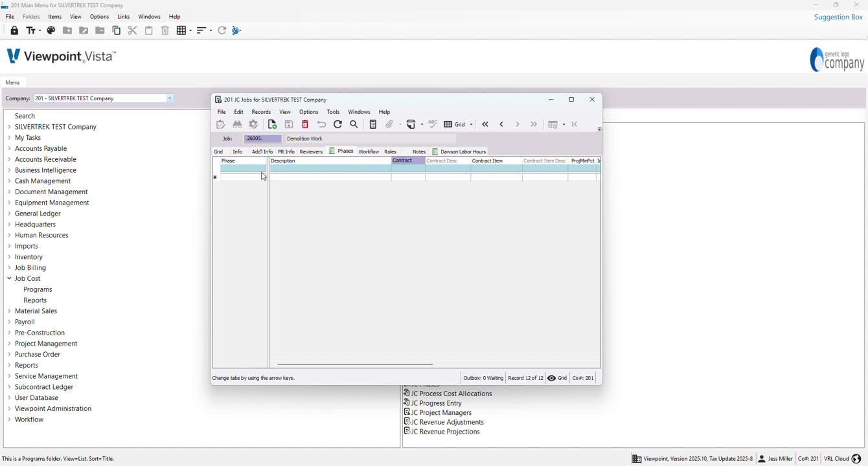This screenshot has width=868, height=466.
Task: Click the clipboard edit icon in JC Jobs
Action: 221,124
